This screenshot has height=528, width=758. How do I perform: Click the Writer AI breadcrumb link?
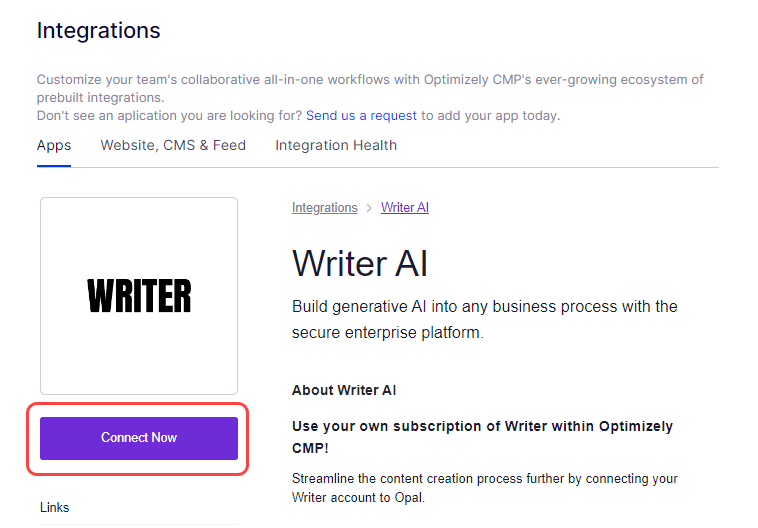(405, 207)
